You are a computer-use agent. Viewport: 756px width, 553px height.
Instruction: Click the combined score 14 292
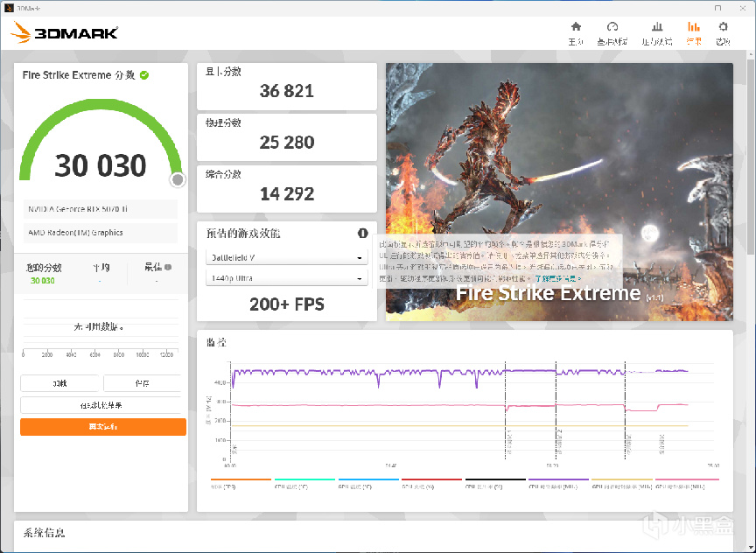(287, 194)
